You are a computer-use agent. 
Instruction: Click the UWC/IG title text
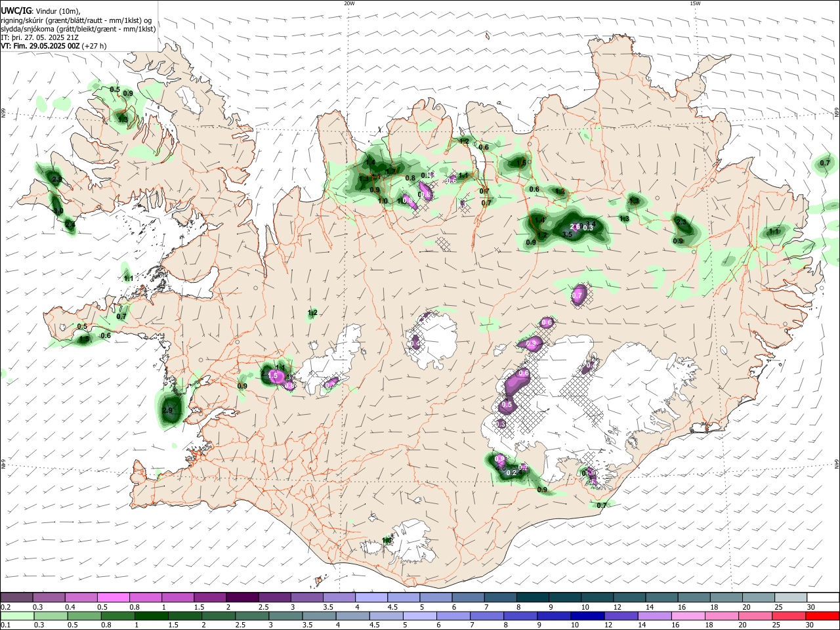coord(16,10)
